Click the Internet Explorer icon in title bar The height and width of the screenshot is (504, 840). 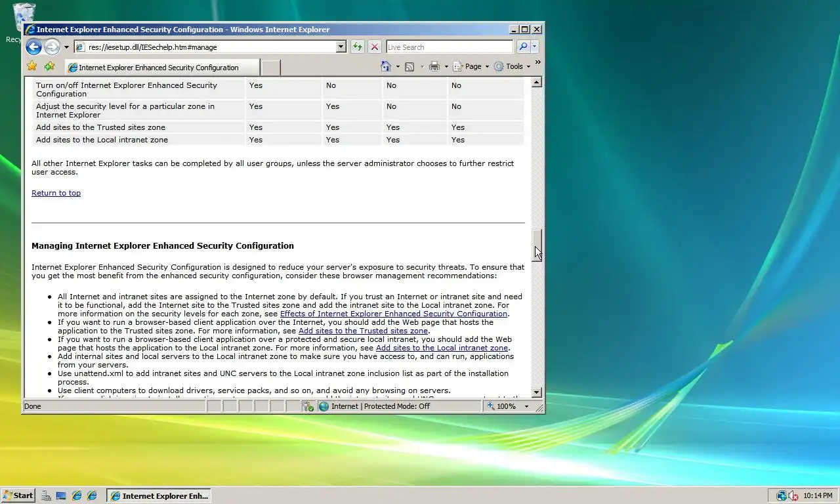tap(30, 29)
